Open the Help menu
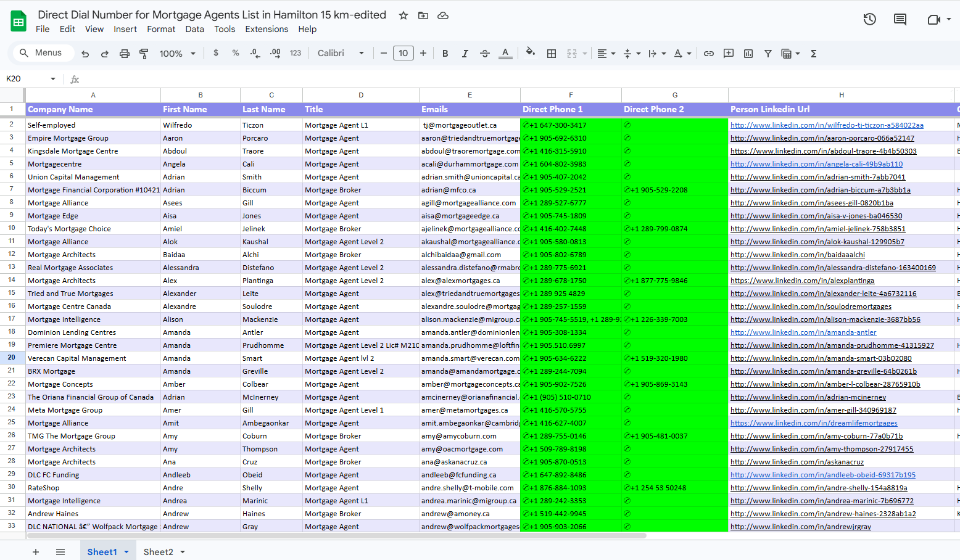 click(x=307, y=29)
